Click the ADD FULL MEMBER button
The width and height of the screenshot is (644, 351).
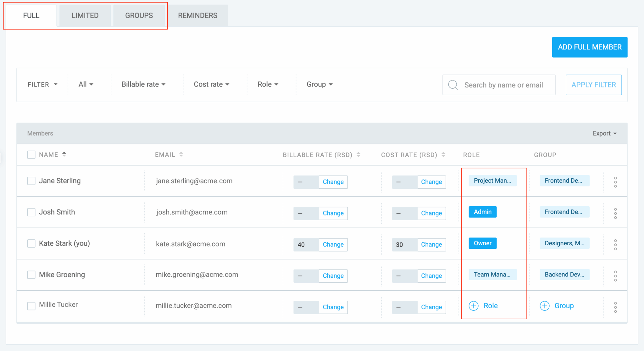click(x=590, y=47)
